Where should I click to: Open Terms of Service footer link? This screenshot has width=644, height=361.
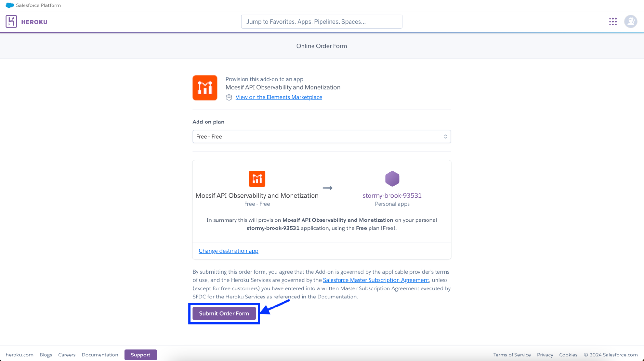tap(512, 355)
